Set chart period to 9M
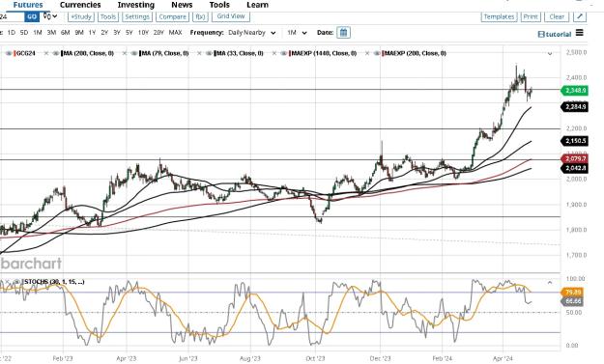604x364 pixels. pos(79,33)
